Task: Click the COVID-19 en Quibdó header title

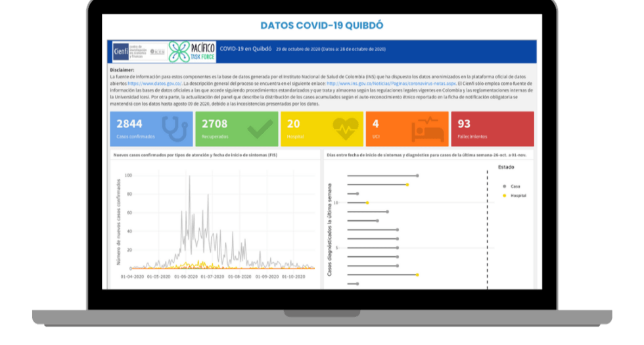Action: (x=245, y=49)
